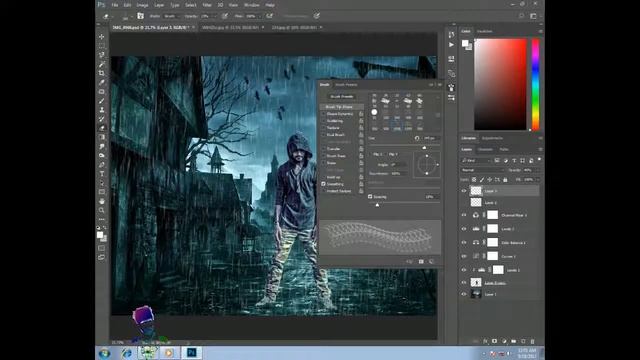Image resolution: width=640 pixels, height=360 pixels.
Task: Toggle Smoothing checkbox in Brush panel
Action: [324, 184]
